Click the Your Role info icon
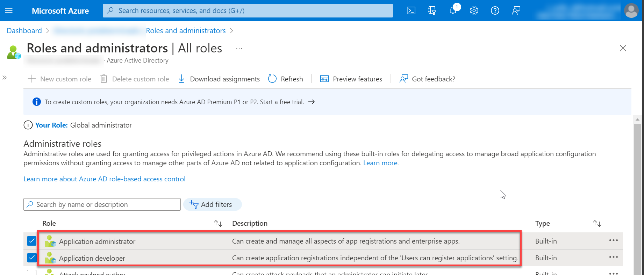Screen dimensions: 644x275 (x=28, y=125)
